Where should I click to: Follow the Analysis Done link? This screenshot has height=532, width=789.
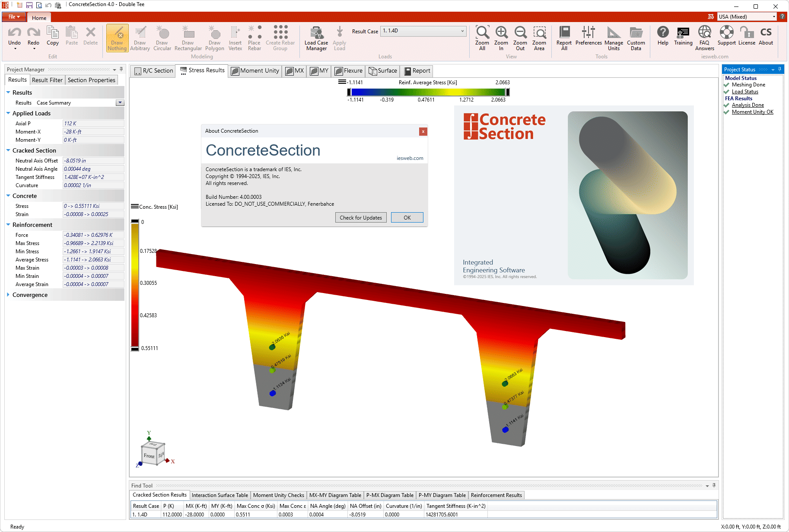747,105
